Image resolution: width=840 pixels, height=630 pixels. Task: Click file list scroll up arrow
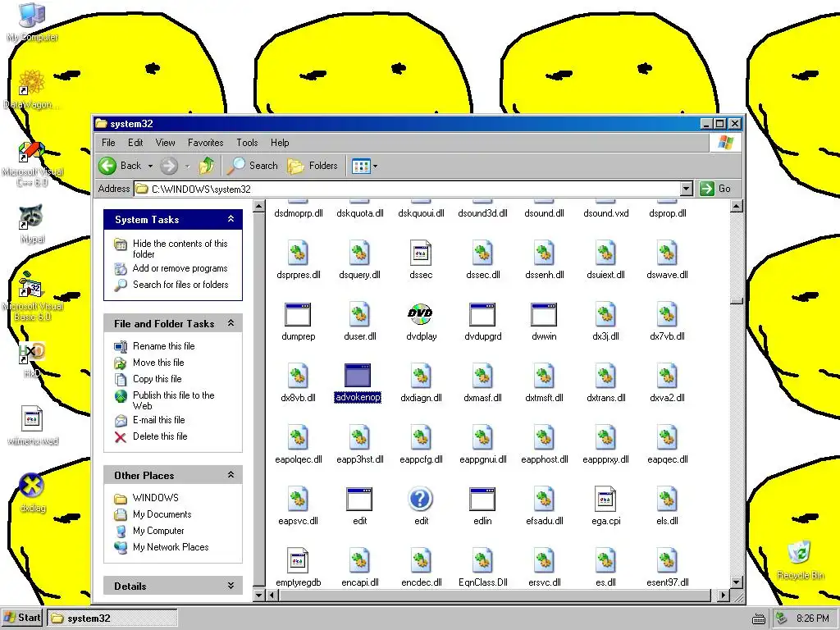737,206
